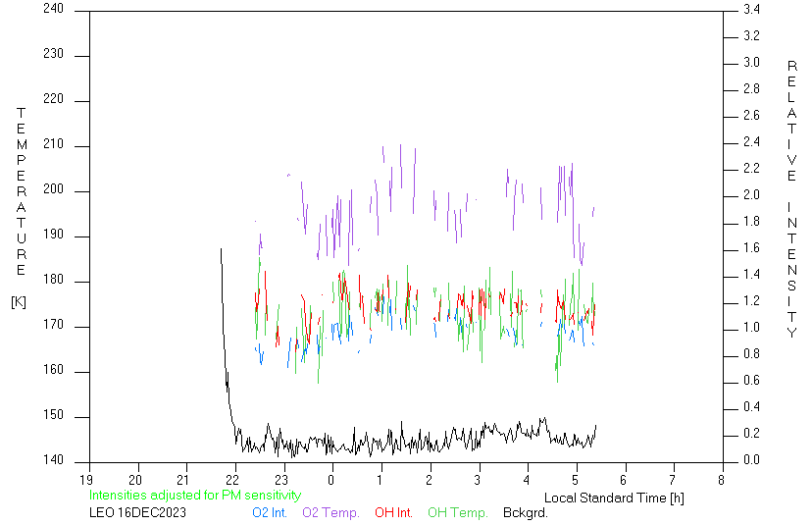
Task: Click time axis label 20
Action: [x=135, y=480]
